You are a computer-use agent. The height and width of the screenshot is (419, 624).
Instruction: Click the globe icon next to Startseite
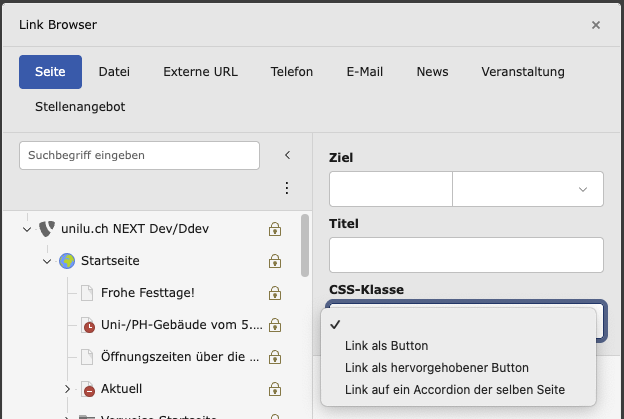(x=67, y=261)
